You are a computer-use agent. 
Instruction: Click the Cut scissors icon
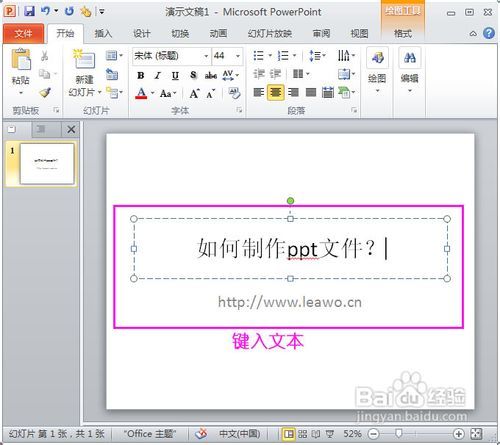click(44, 55)
